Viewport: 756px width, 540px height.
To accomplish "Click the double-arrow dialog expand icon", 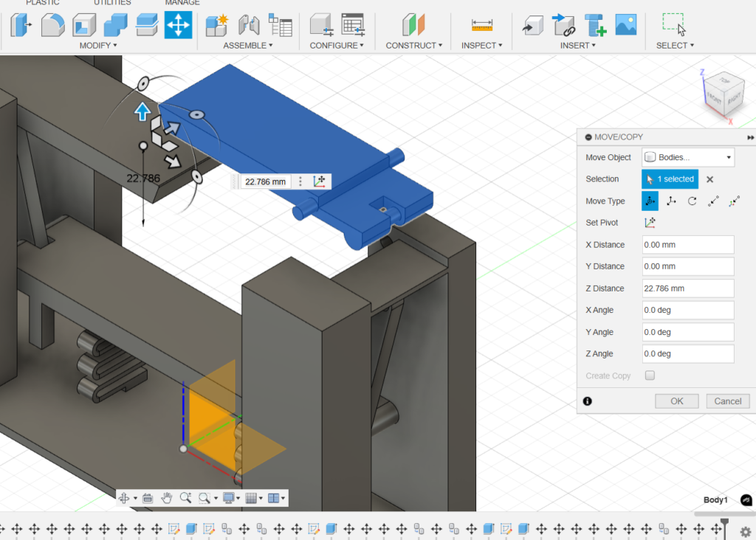I will pos(750,138).
